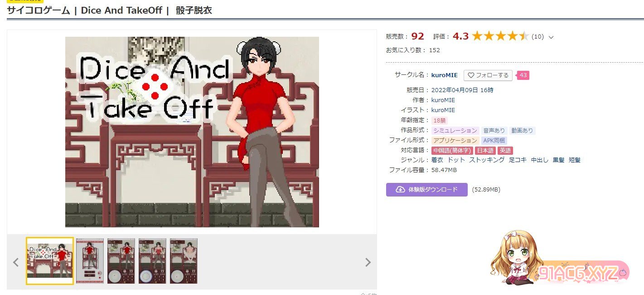Screen dimensions: 644x295
Task: Click the 日本語 language tag
Action: pos(485,151)
